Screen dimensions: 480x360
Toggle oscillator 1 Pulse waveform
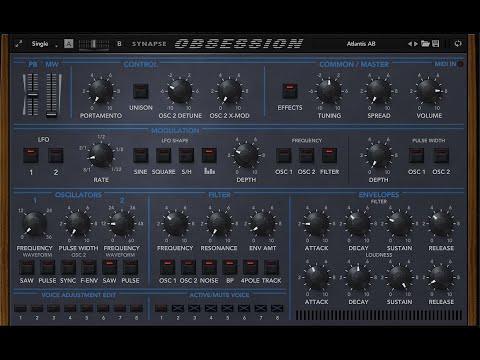[x=47, y=267]
